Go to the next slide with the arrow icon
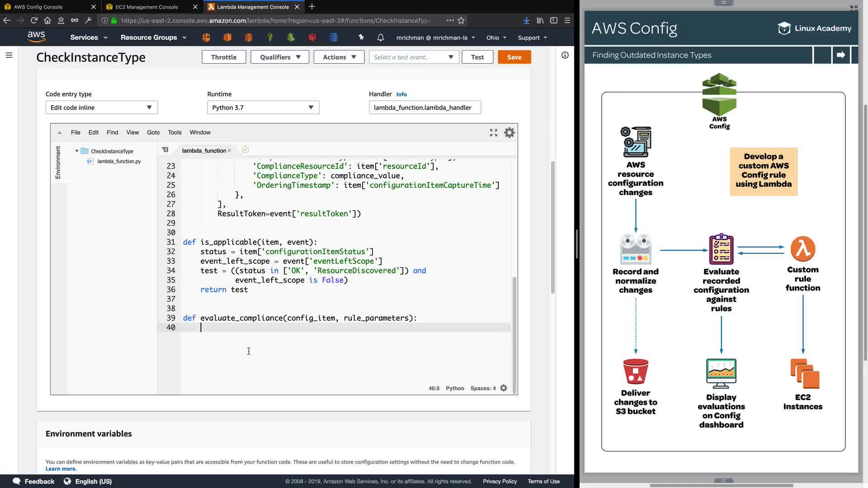Viewport: 868px width, 488px height. click(841, 55)
